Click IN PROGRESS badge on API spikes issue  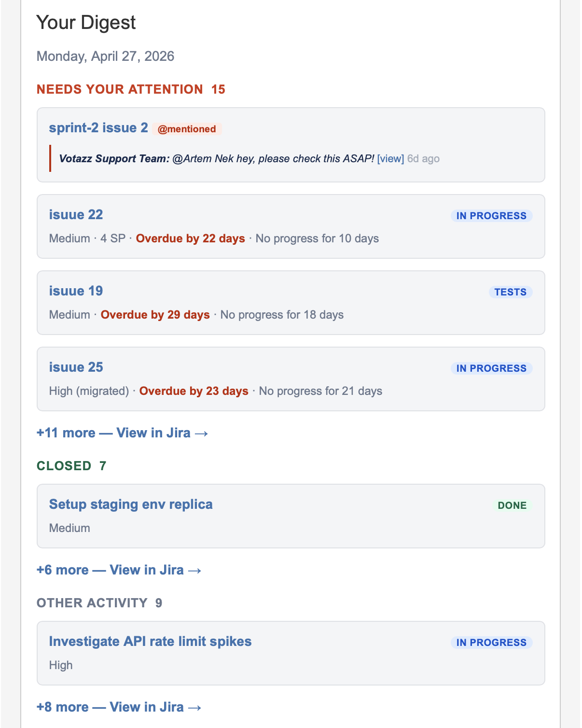click(491, 643)
